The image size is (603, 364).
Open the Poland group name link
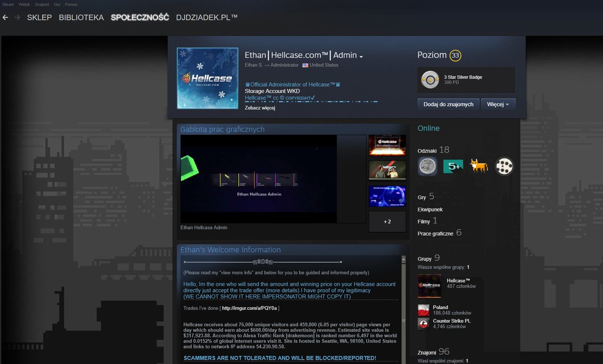(440, 307)
